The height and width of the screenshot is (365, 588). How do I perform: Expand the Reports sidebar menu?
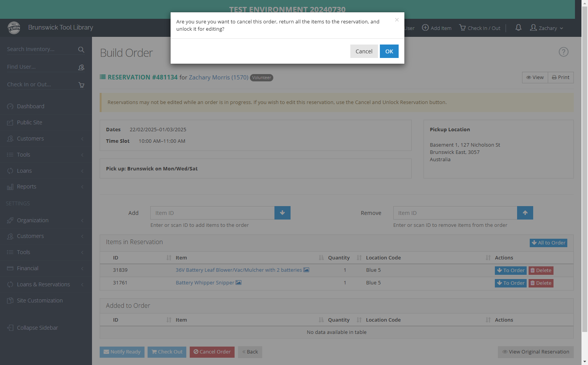[46, 187]
